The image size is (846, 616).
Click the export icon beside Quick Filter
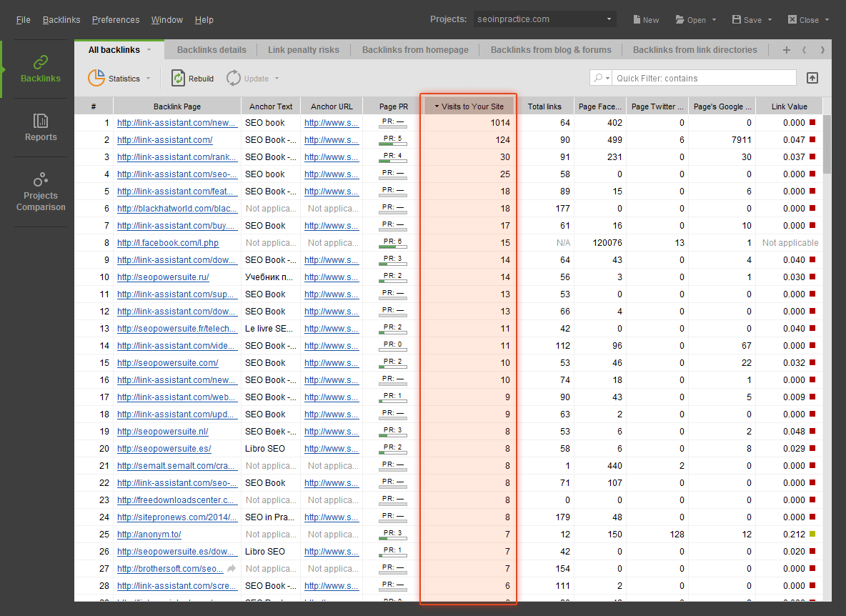(x=812, y=78)
